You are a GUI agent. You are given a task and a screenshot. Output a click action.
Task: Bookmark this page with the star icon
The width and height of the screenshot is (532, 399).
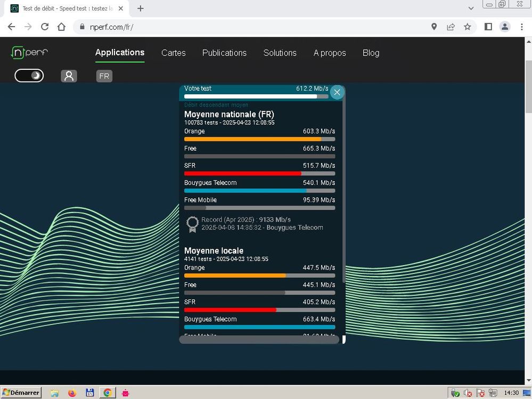tap(468, 27)
